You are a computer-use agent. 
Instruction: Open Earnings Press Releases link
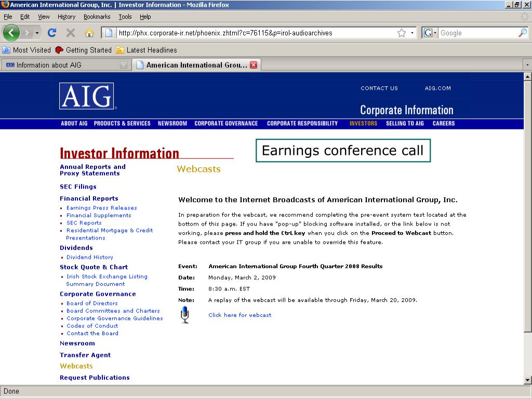pos(102,208)
